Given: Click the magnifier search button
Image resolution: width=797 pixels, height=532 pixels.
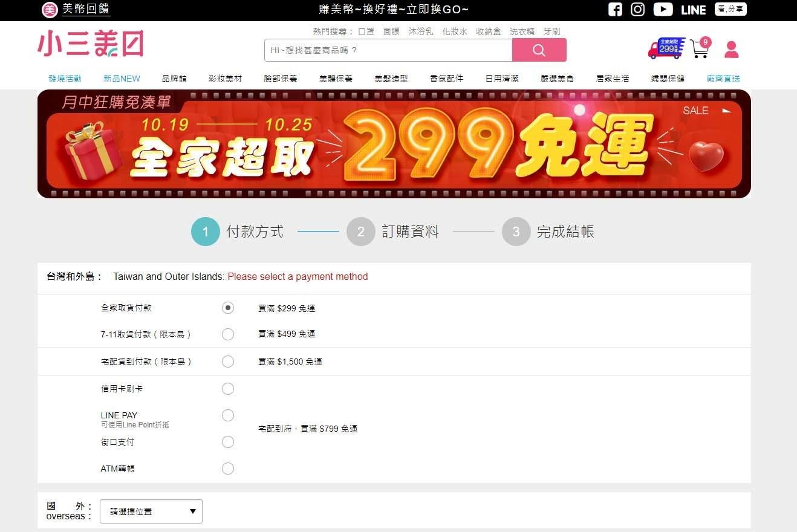Looking at the screenshot, I should [x=539, y=50].
